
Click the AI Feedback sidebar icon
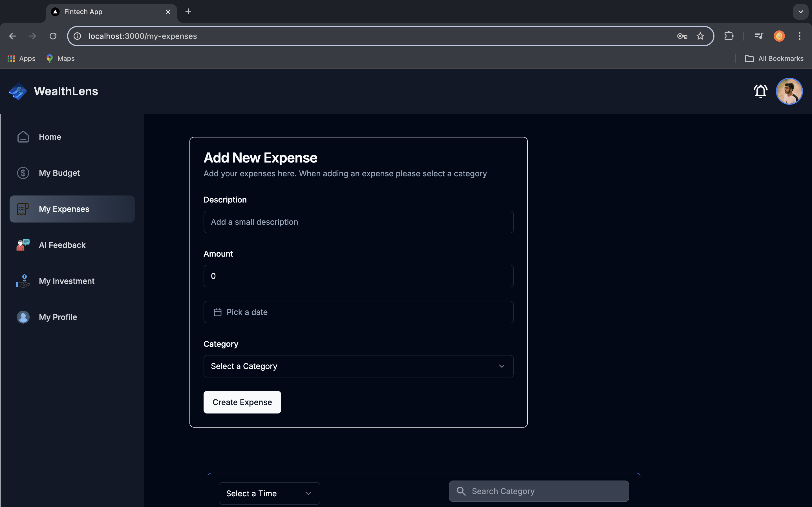click(x=23, y=245)
